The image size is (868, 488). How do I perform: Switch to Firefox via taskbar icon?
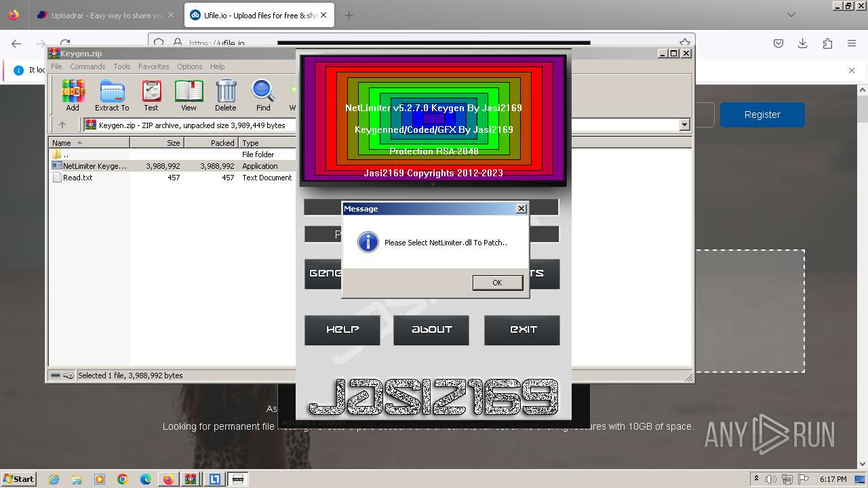(x=168, y=479)
